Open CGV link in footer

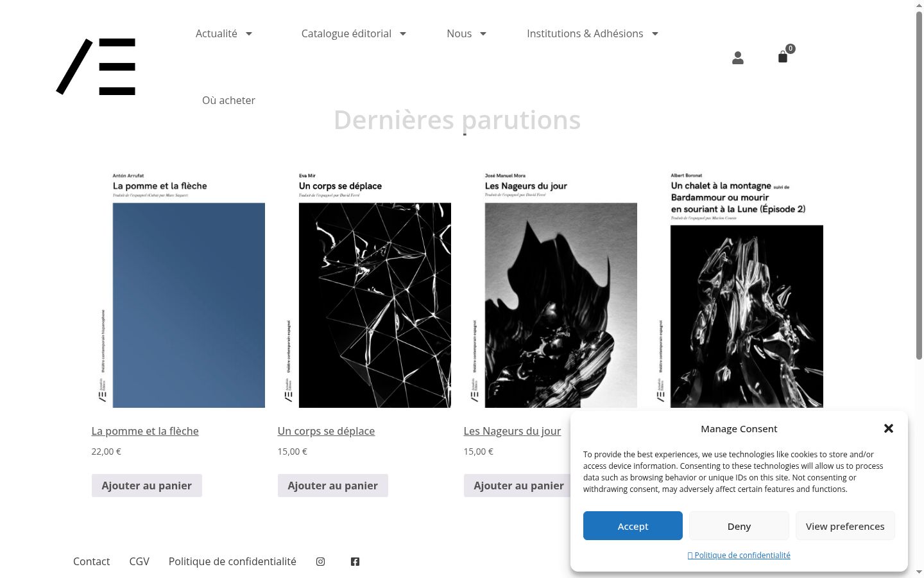[139, 561]
